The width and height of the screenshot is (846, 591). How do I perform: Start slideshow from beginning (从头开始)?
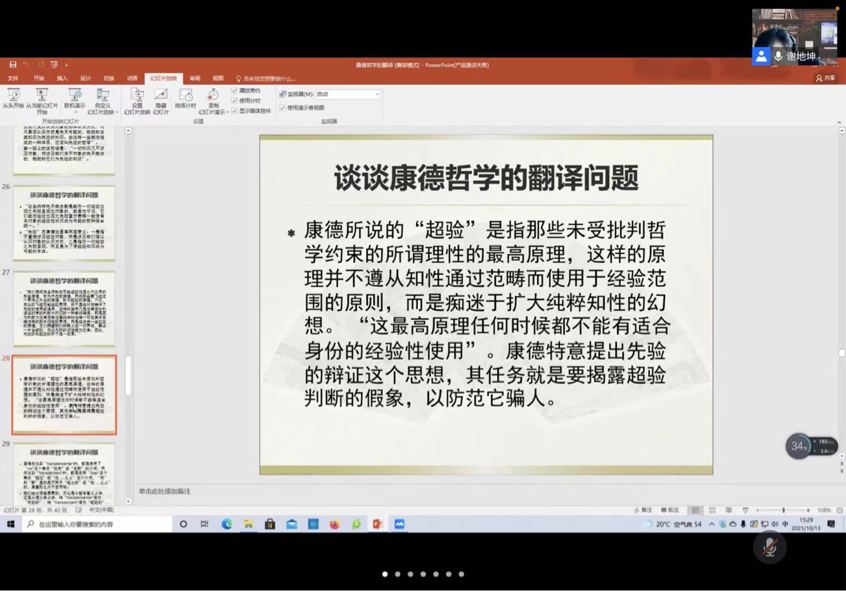(13, 99)
